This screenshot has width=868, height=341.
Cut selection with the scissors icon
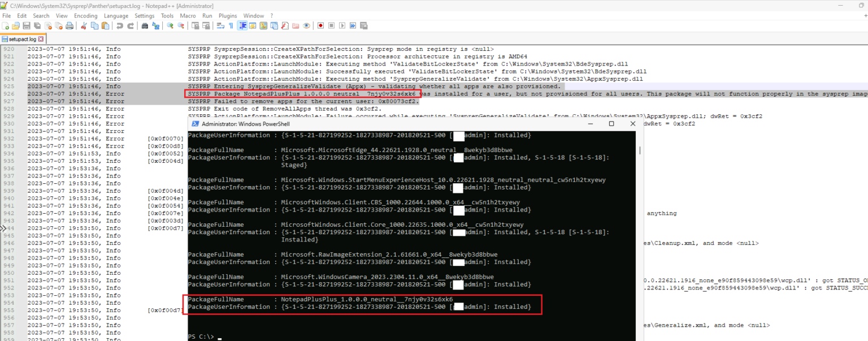[84, 25]
